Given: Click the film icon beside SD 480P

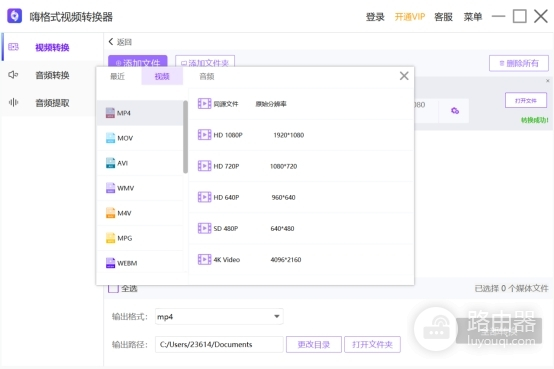Looking at the screenshot, I should pyautogui.click(x=204, y=228).
